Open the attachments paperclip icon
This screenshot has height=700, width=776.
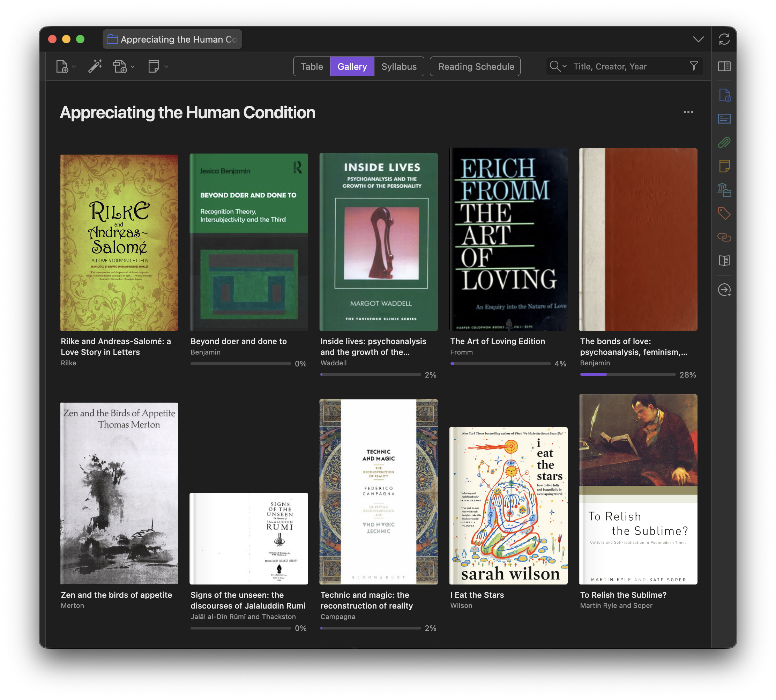click(724, 142)
